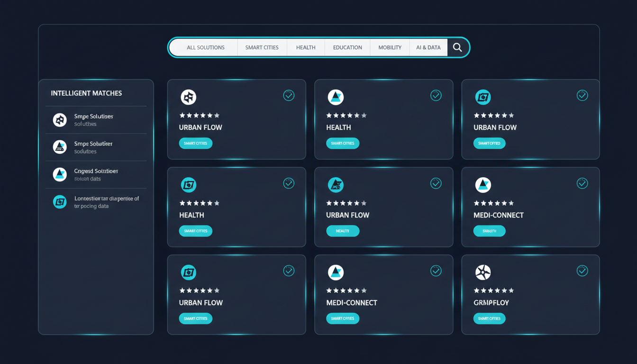Image resolution: width=637 pixels, height=364 pixels.
Task: Click the SMART OFITED tag button
Action: 489,143
